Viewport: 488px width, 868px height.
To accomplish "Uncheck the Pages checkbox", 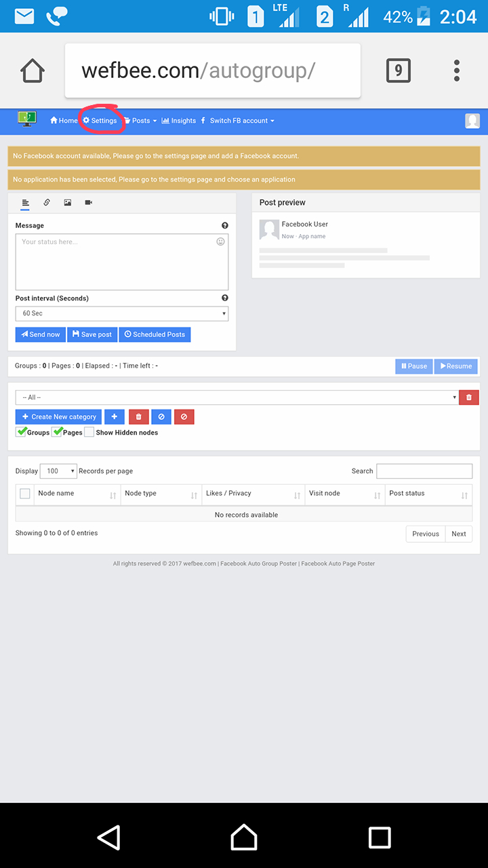I will (x=57, y=432).
